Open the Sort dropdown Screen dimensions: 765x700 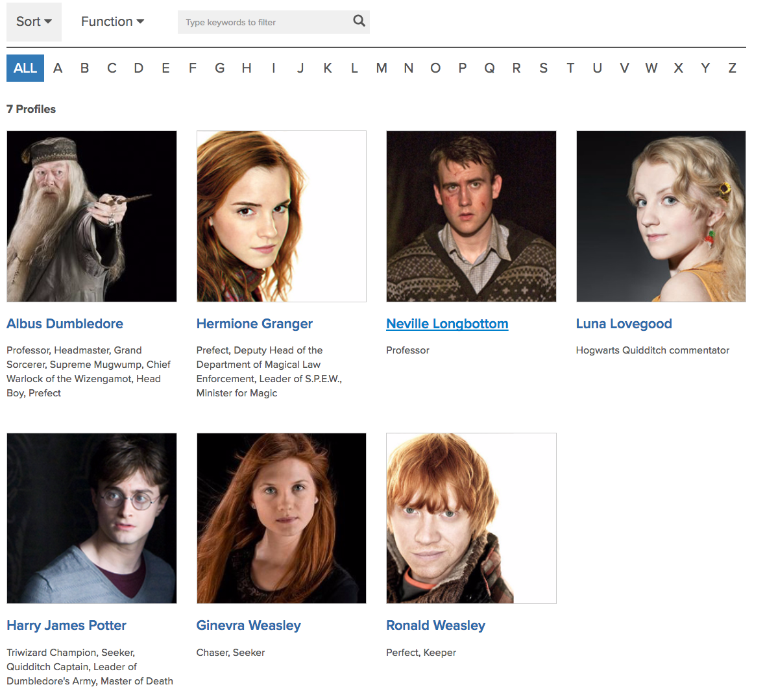34,21
